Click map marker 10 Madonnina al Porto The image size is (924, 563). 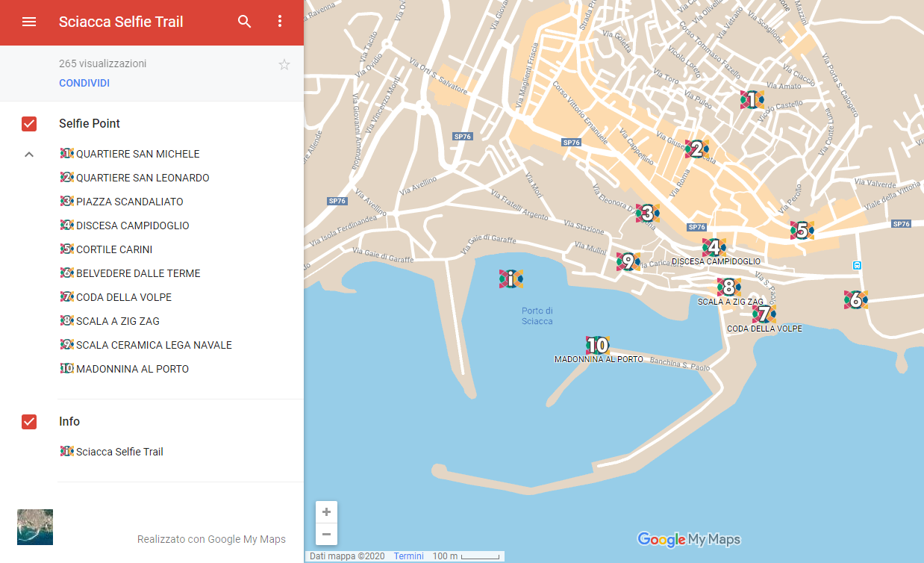598,345
